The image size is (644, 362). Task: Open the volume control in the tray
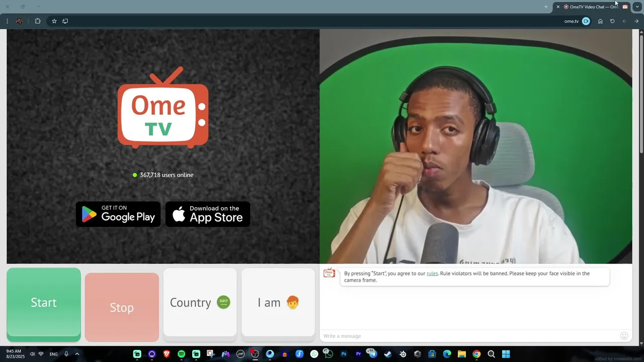click(x=32, y=354)
